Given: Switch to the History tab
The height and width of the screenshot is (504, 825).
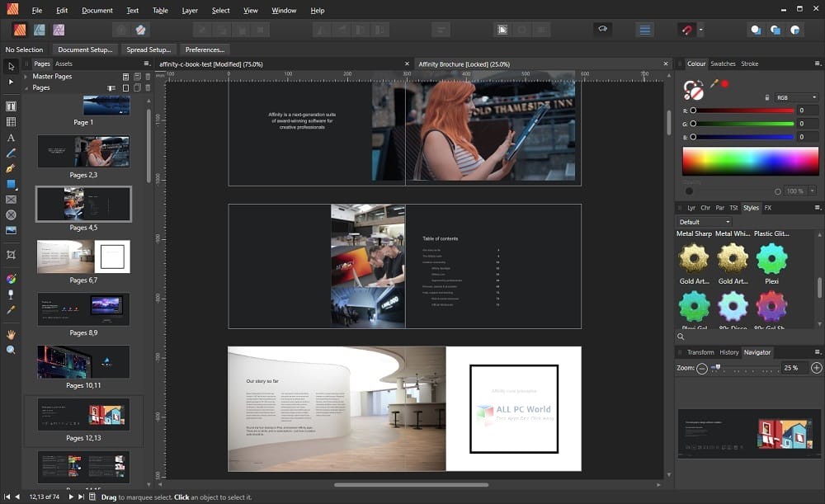Looking at the screenshot, I should (x=728, y=352).
